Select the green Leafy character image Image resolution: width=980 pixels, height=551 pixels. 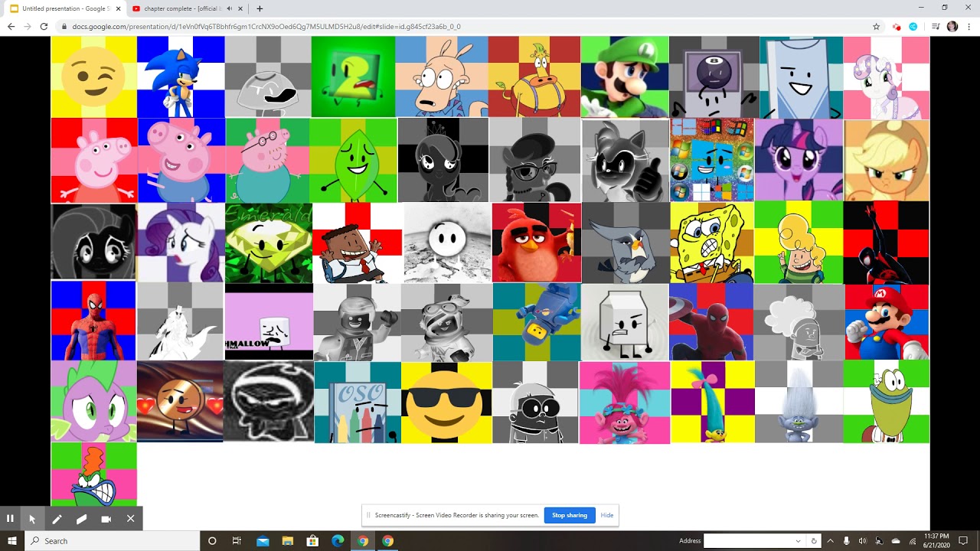tap(353, 160)
